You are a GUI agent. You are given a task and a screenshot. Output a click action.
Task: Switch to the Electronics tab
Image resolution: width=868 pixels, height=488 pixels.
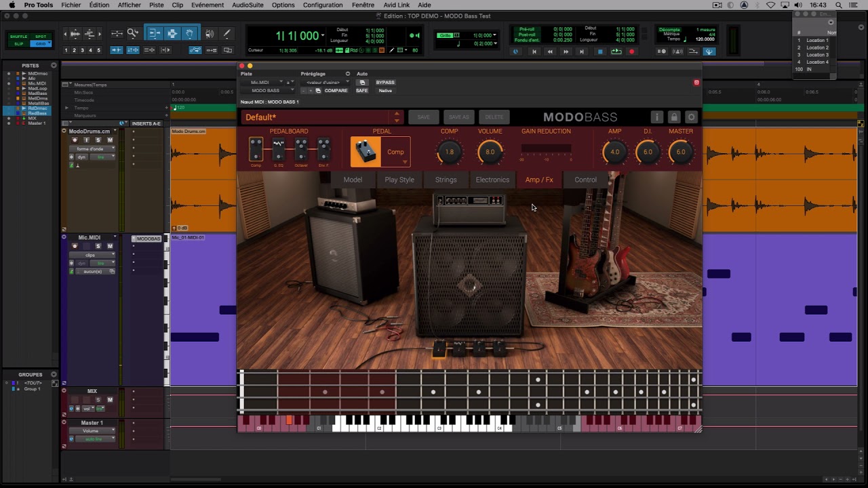492,180
